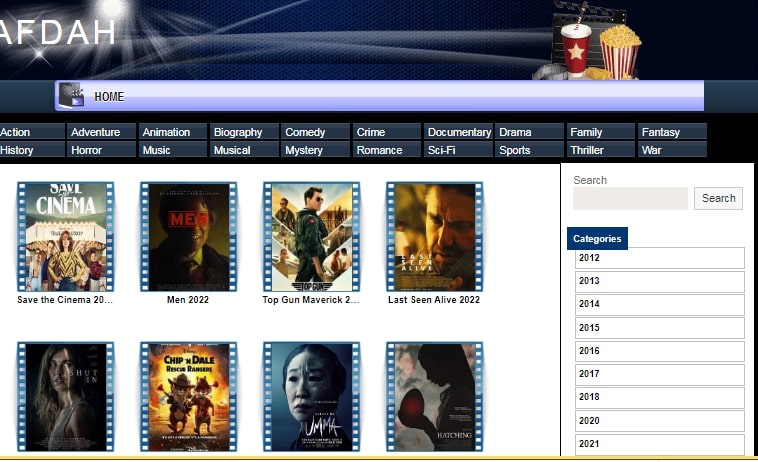Select the 2021 category
This screenshot has height=462, width=758.
(x=660, y=444)
